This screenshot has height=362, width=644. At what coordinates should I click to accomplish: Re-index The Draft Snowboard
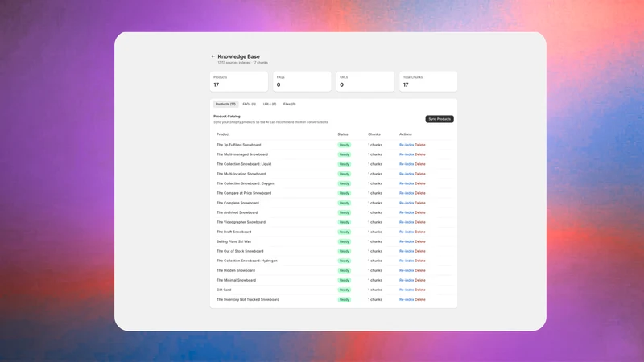tap(407, 232)
